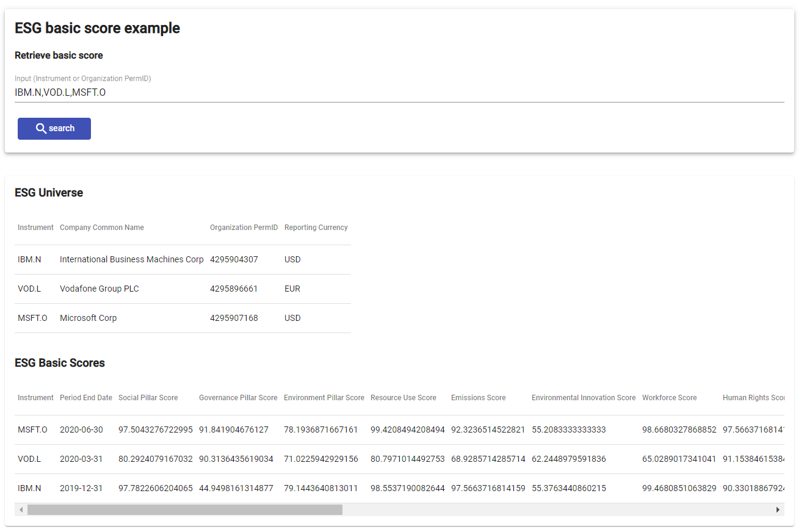Focus the Instrument or PermID input field

coord(399,93)
